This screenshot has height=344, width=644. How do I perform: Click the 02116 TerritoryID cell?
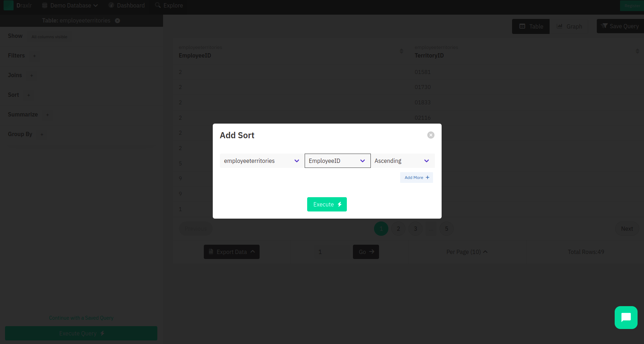point(423,118)
